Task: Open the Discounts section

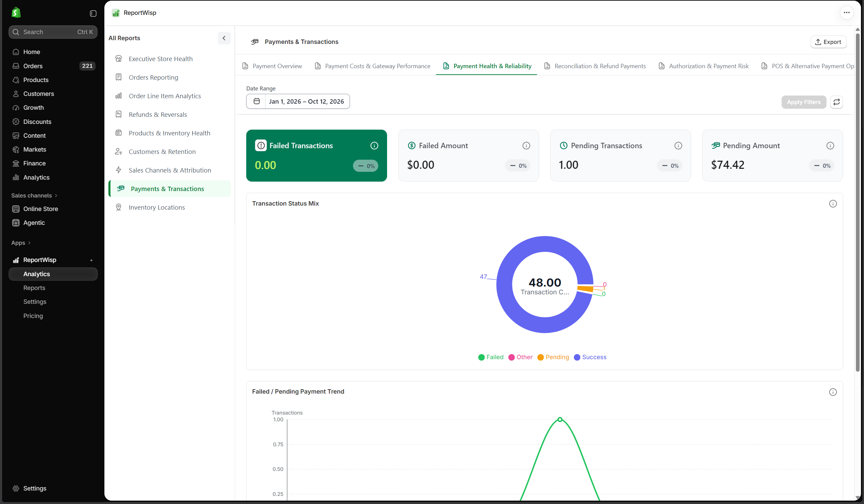Action: click(x=53, y=122)
